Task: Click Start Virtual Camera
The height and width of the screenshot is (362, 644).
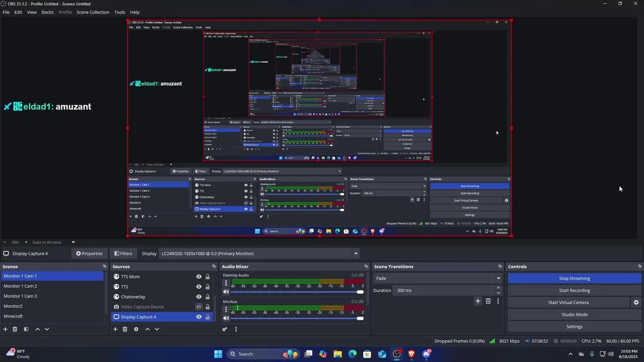Action: pos(569,303)
